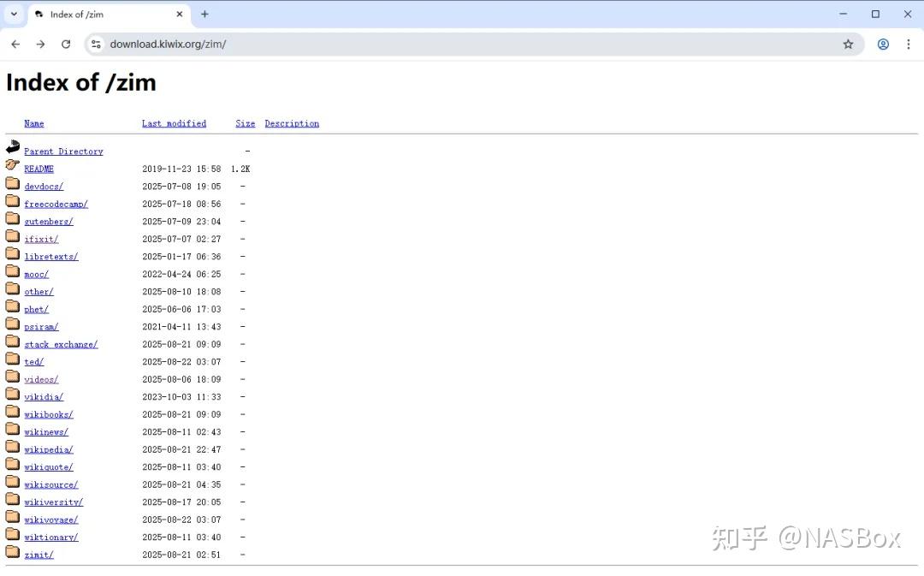This screenshot has height=576, width=924.
Task: Open the wikiversity/ folder link
Action: click(54, 502)
